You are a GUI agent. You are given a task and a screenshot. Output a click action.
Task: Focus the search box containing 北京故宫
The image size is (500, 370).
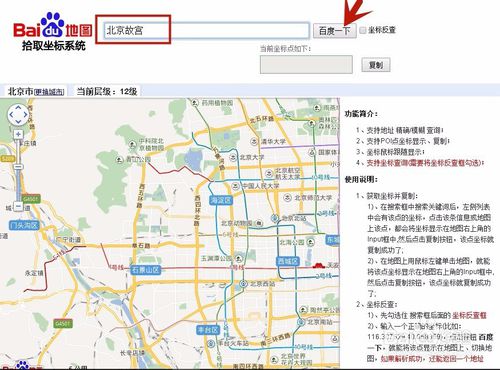(206, 30)
